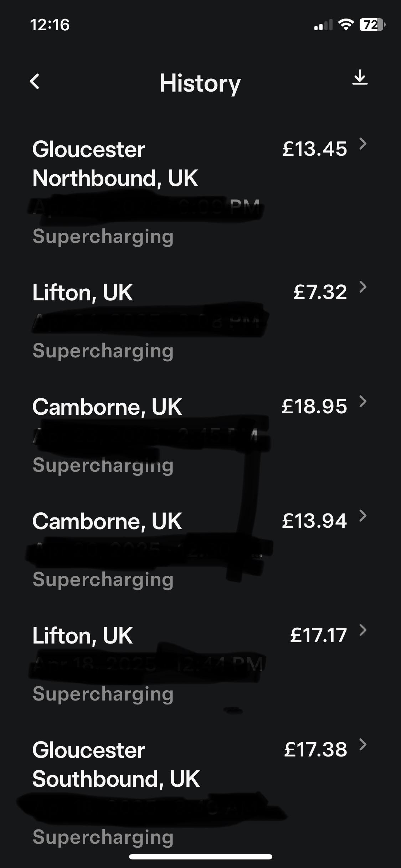The image size is (401, 868).
Task: Tap the home indicator bar
Action: click(200, 857)
